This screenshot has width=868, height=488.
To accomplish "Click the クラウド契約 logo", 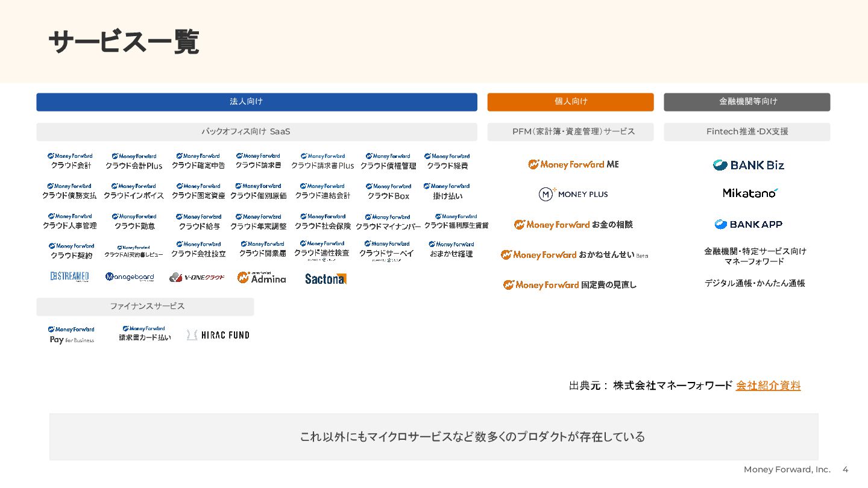I will click(x=72, y=251).
